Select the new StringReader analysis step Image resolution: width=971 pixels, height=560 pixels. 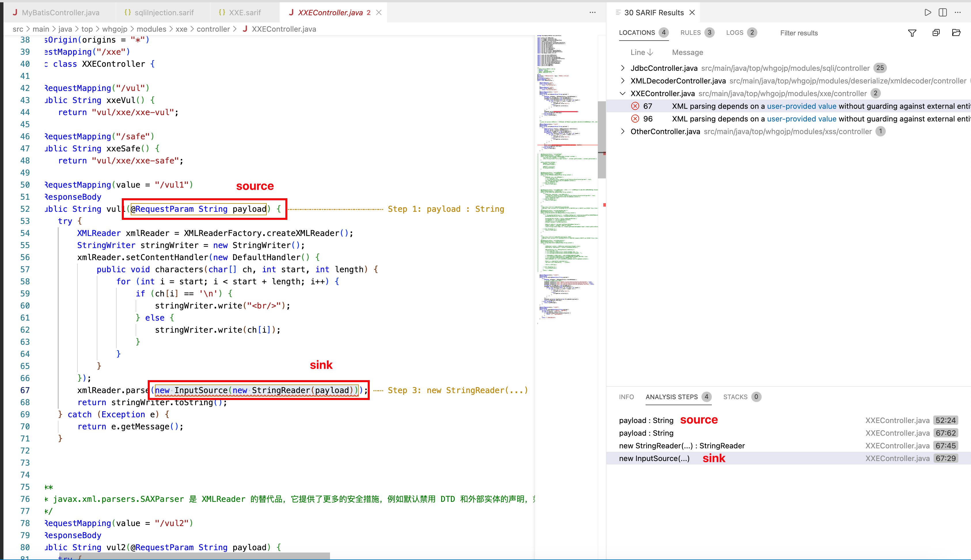click(682, 446)
